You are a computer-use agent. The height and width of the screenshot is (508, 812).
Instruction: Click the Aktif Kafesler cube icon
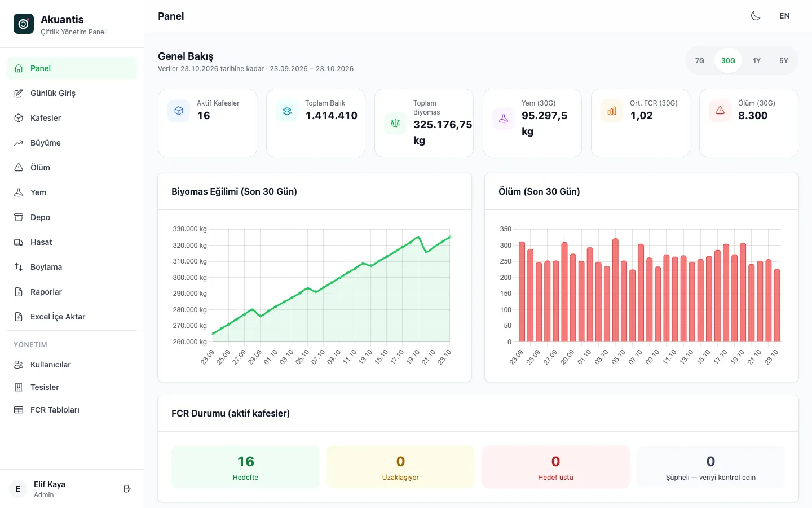179,111
